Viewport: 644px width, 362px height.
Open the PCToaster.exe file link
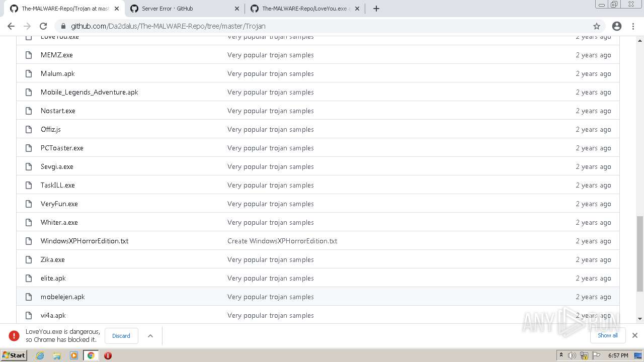[62, 148]
